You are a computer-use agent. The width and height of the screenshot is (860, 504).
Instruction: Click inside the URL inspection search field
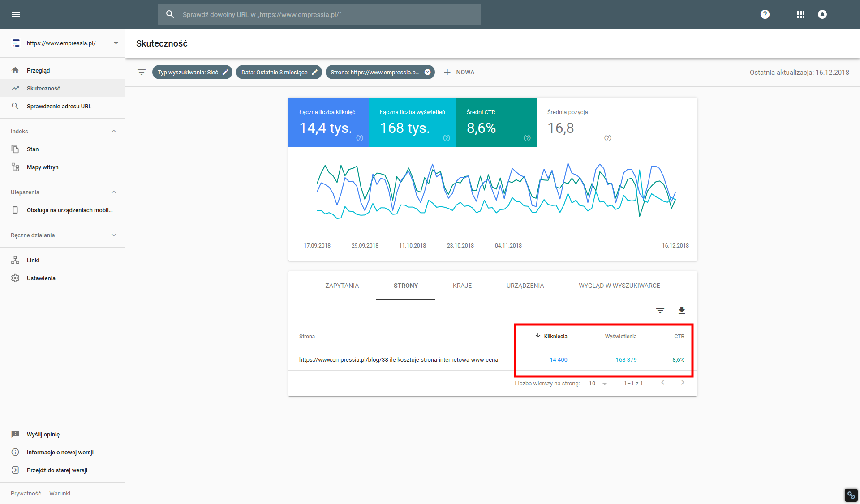pos(319,14)
